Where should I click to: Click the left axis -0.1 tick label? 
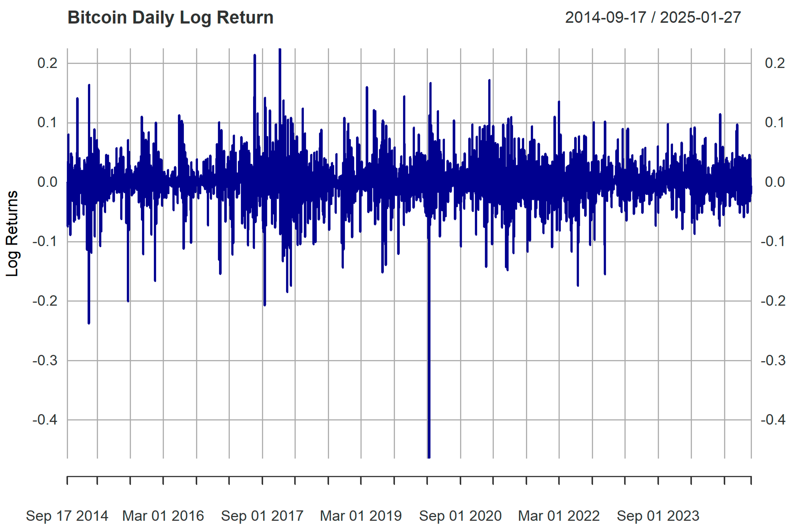click(x=45, y=242)
